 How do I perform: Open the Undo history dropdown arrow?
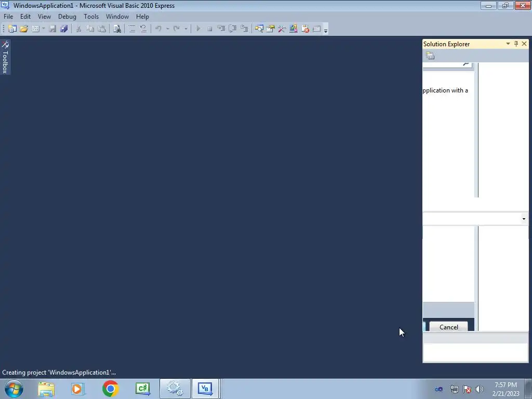point(168,29)
